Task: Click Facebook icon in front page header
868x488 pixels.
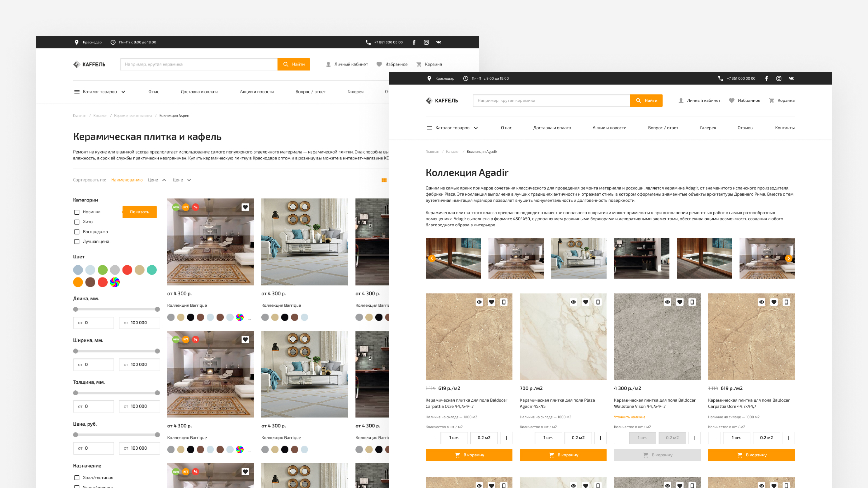Action: click(x=767, y=78)
